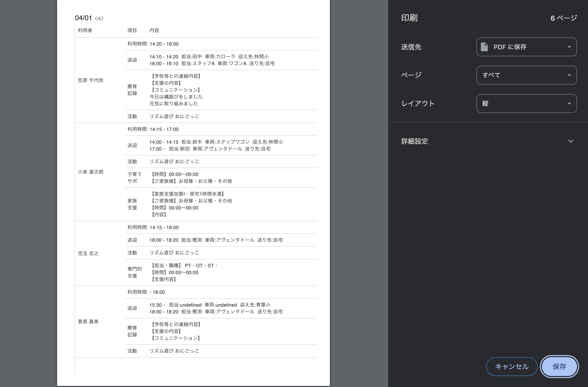Click the 元気に取り組みました text
The image size is (588, 387).
(174, 104)
